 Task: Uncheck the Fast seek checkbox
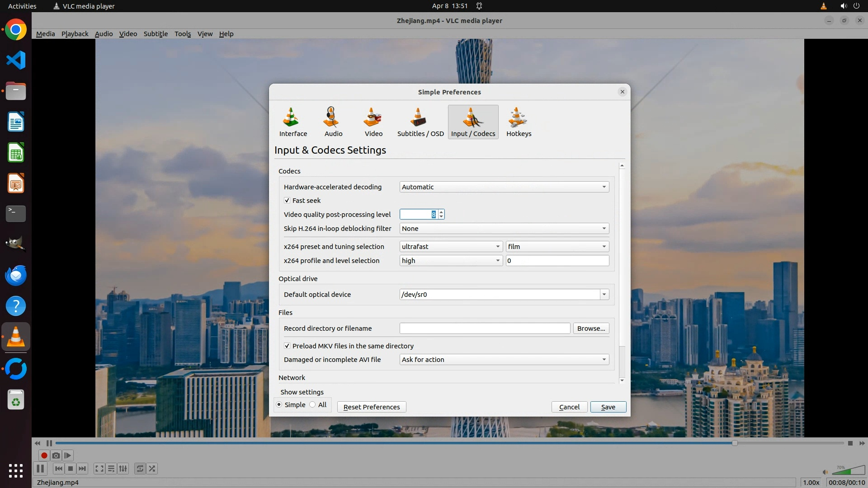(287, 200)
